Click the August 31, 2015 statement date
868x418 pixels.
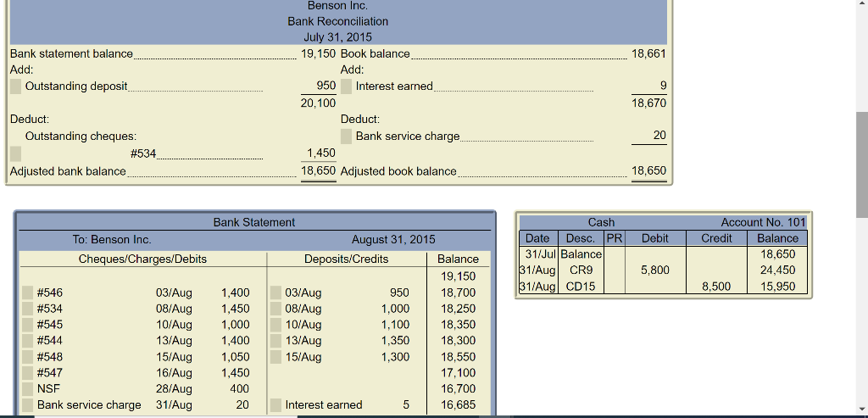click(393, 240)
